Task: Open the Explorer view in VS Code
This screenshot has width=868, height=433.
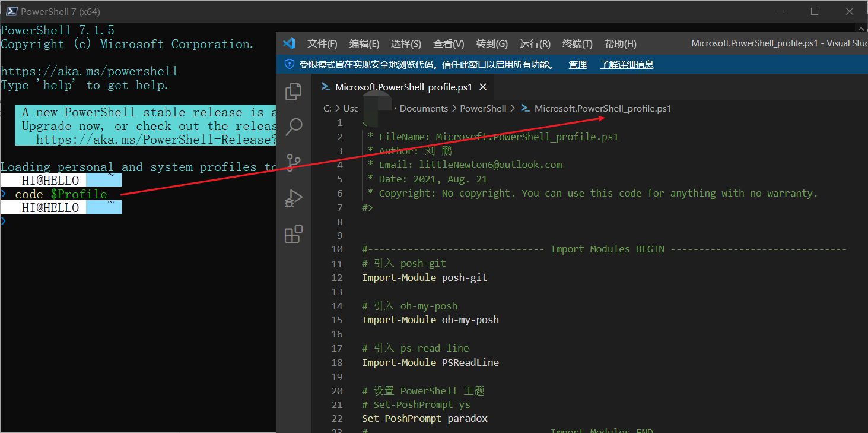Action: [294, 91]
